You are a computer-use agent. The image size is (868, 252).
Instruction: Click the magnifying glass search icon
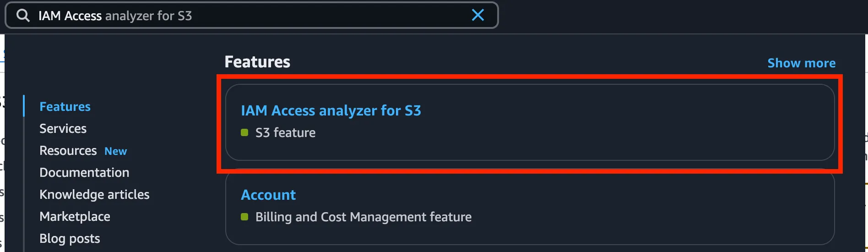tap(23, 16)
